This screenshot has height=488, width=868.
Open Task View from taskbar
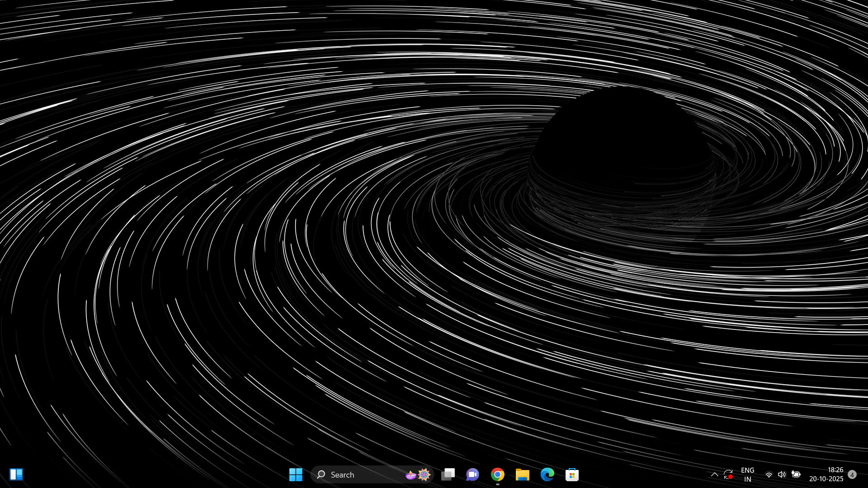448,474
